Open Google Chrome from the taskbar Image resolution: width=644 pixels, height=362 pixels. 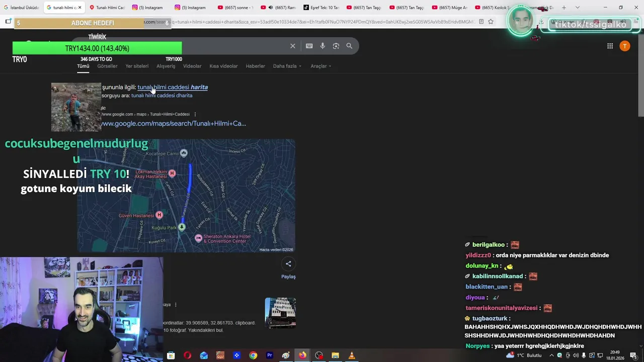[253, 355]
